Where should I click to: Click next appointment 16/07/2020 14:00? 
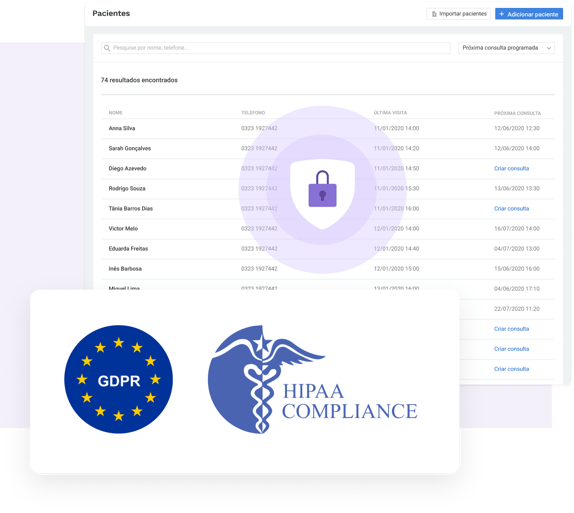[517, 228]
